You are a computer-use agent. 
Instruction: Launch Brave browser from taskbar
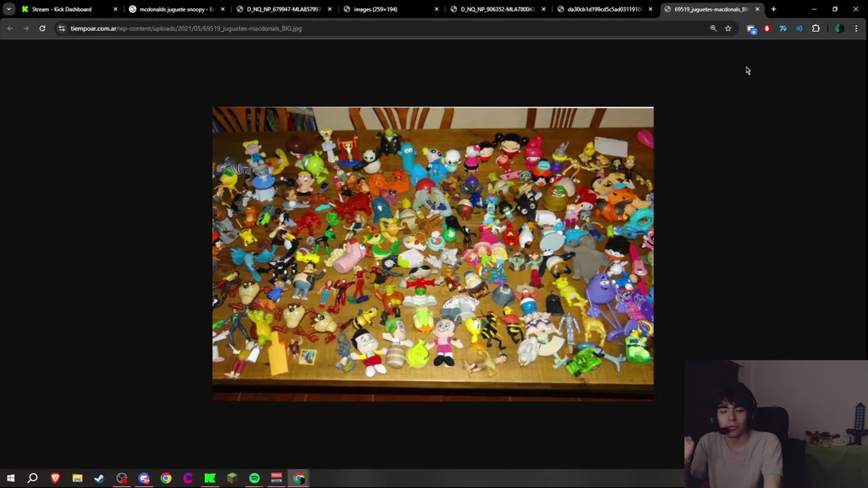pyautogui.click(x=55, y=479)
